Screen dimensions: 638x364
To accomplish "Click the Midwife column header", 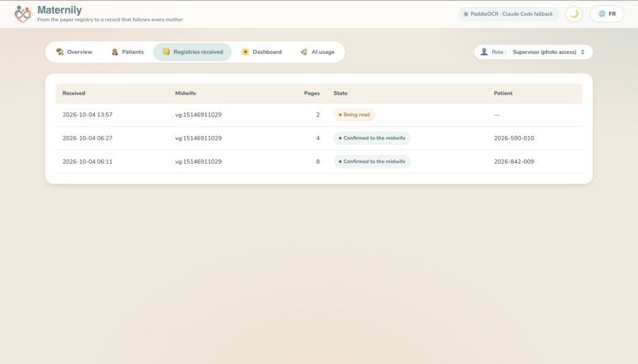I will coord(185,93).
